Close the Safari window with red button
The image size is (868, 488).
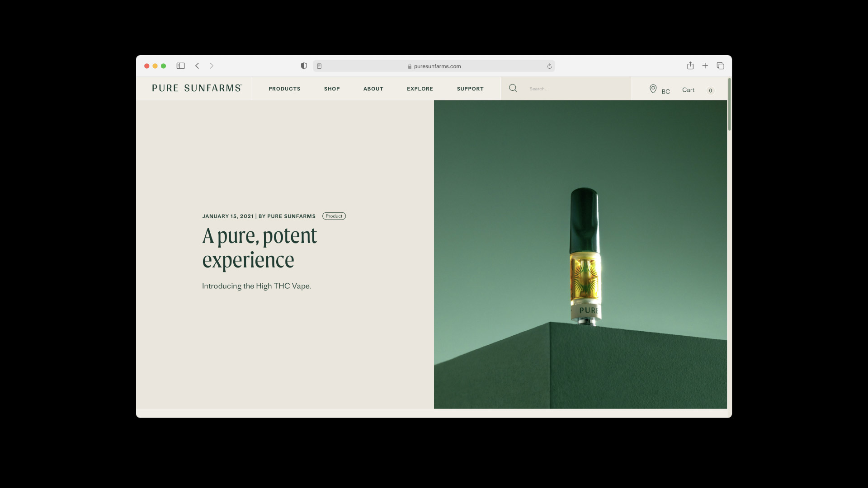point(147,66)
